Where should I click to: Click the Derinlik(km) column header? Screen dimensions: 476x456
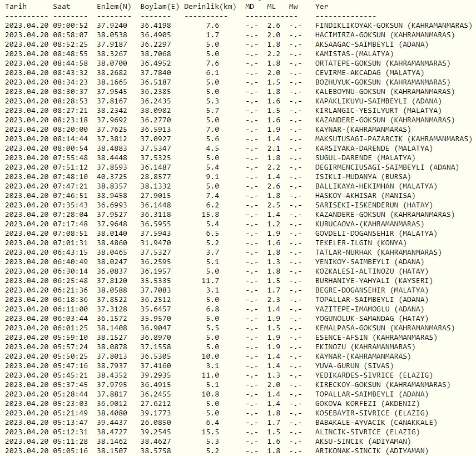pyautogui.click(x=210, y=6)
